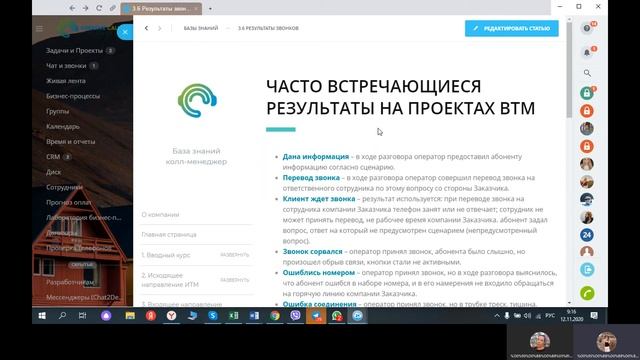Screen dimensions: 640x360
Task: Click the search magnifier in right panel
Action: click(x=587, y=73)
